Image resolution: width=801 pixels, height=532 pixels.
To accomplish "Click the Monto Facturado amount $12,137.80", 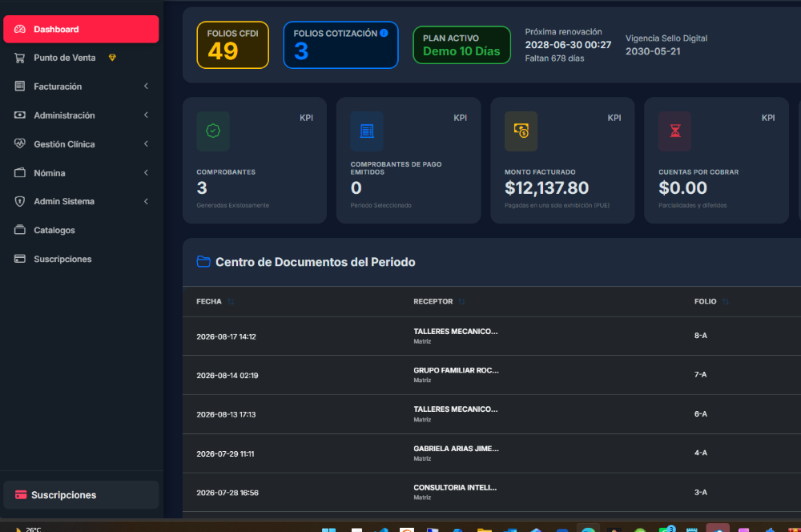I will pyautogui.click(x=546, y=188).
